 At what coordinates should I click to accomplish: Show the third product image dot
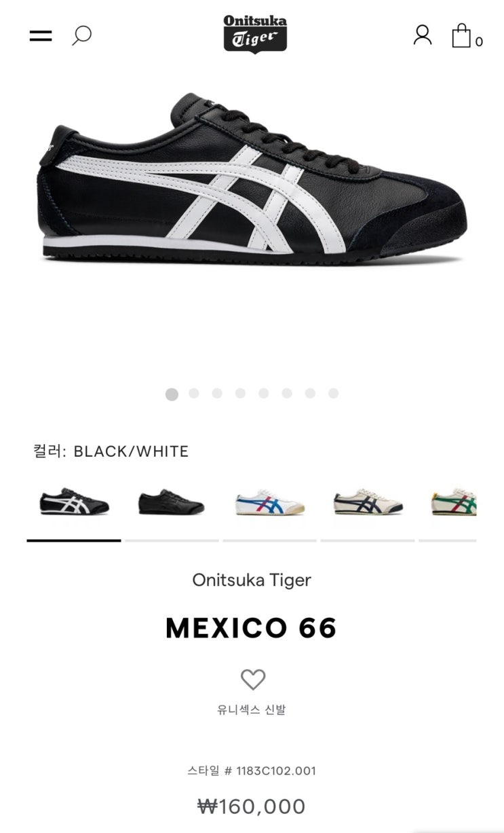click(x=217, y=393)
